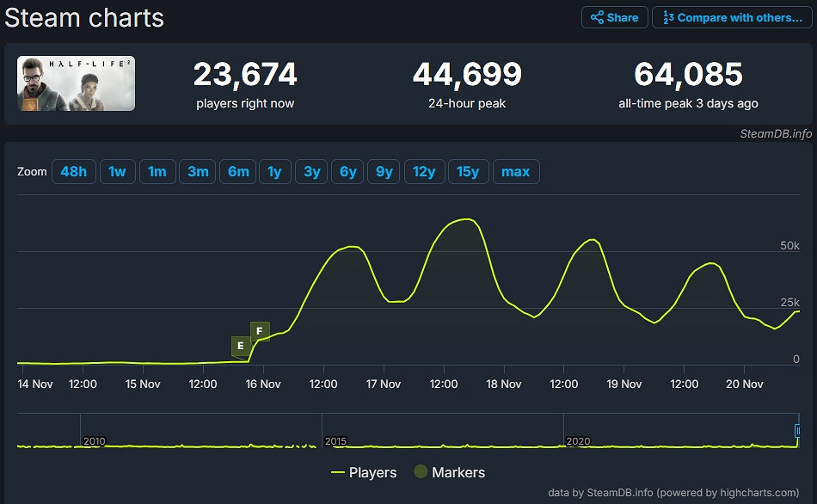Toggle the Markers series in legend

pos(449,472)
